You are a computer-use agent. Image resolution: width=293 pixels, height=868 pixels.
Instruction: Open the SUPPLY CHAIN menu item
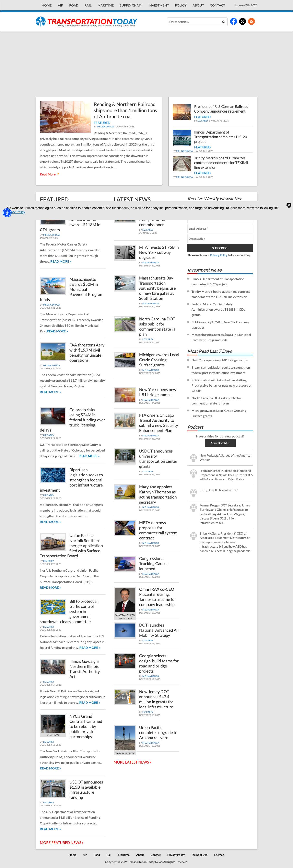pyautogui.click(x=131, y=5)
